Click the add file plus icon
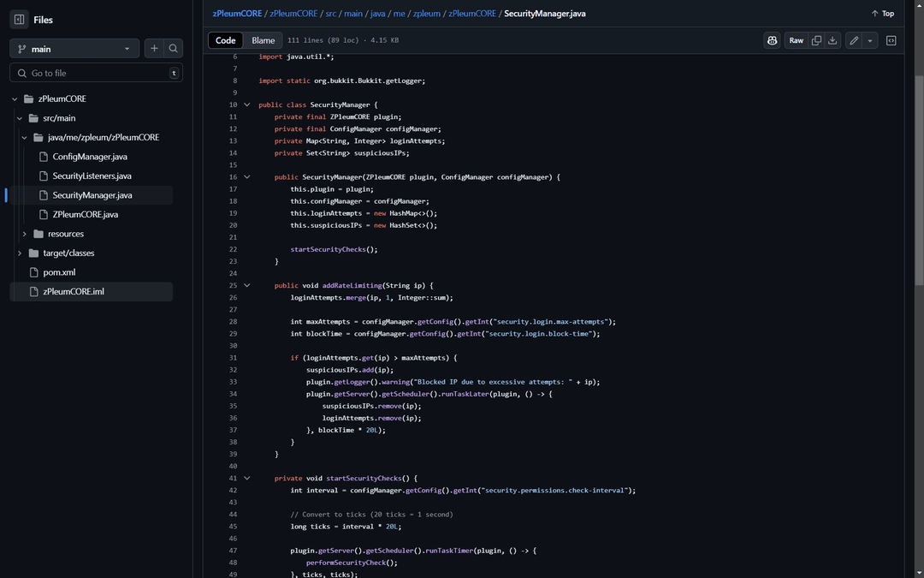 coord(154,49)
